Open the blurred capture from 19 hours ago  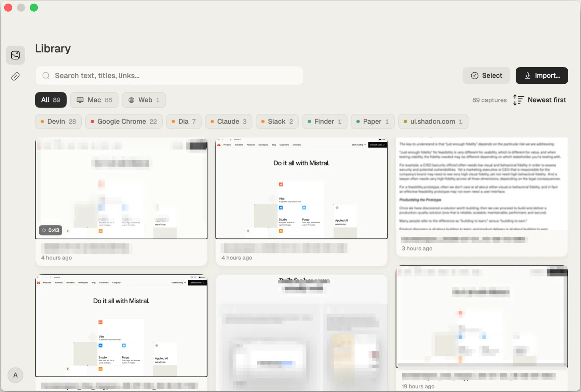482,317
